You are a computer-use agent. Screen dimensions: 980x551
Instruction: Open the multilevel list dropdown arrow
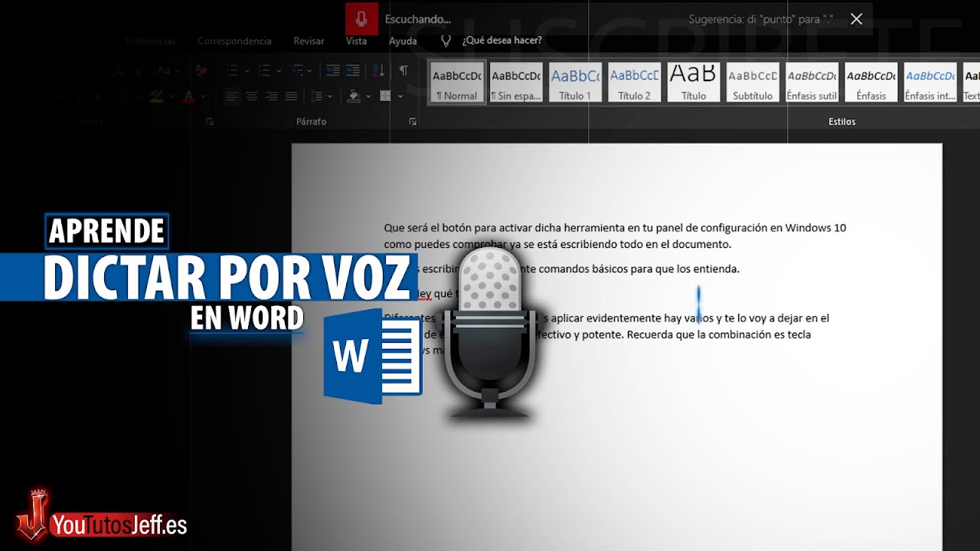click(309, 70)
